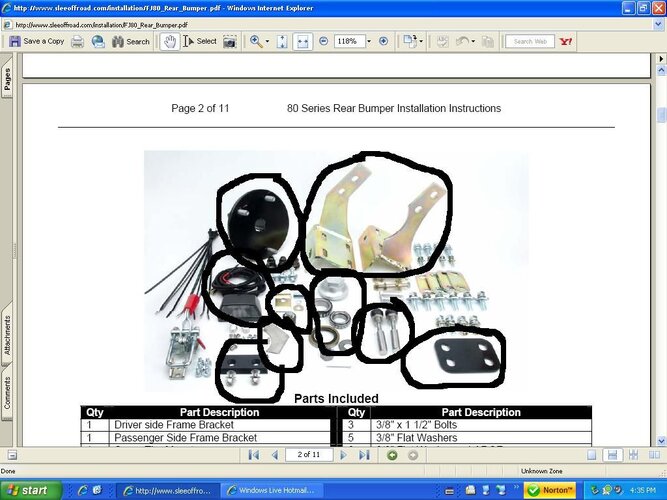The height and width of the screenshot is (500, 667).
Task: Click the Print icon in toolbar
Action: click(x=78, y=41)
